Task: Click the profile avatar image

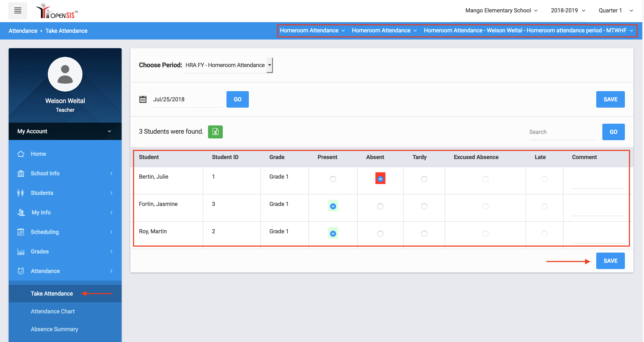Action: click(x=65, y=74)
